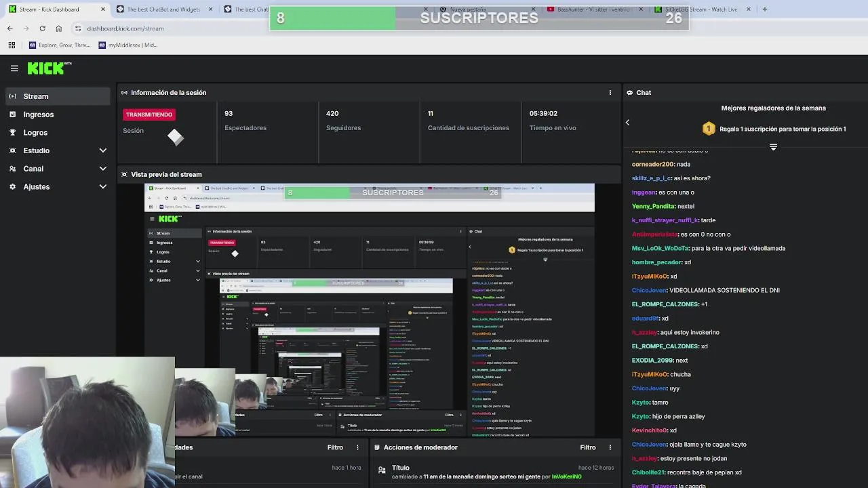Close the SICKeLGG Stream tab
Viewport: 868px width, 488px height.
pyautogui.click(x=749, y=9)
